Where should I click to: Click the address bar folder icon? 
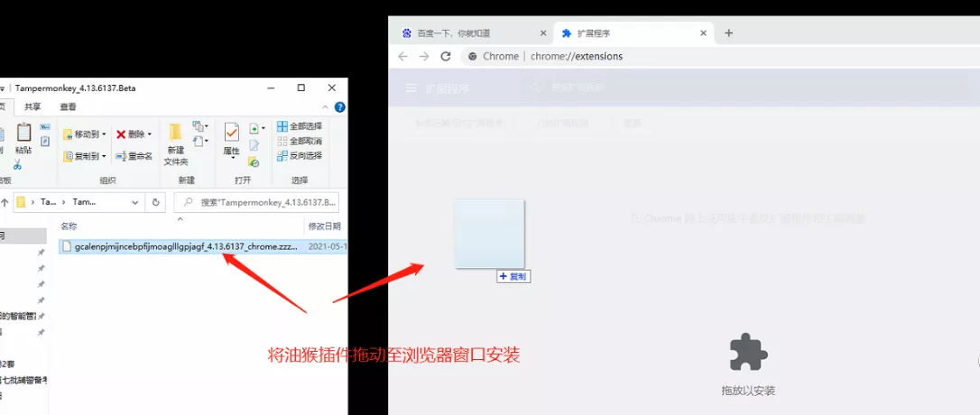click(x=21, y=202)
